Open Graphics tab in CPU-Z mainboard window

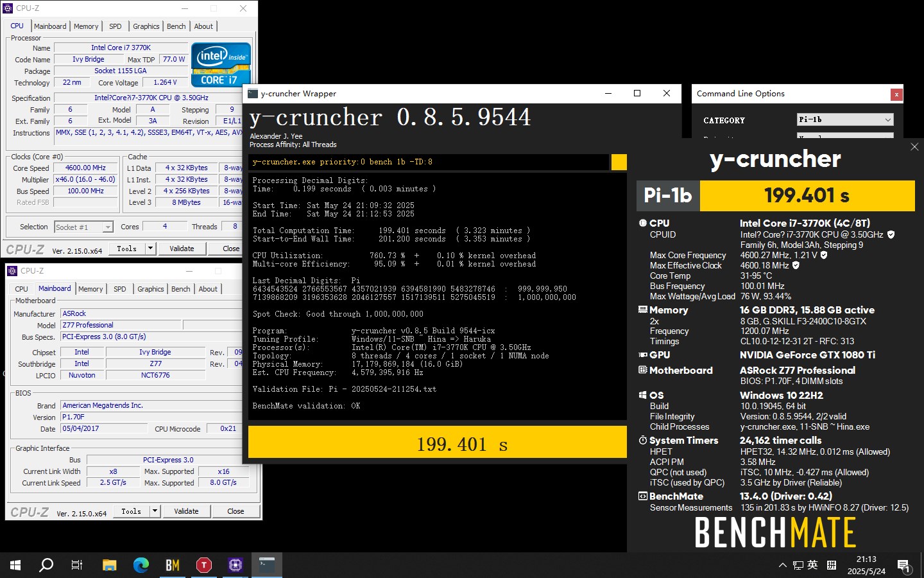151,289
